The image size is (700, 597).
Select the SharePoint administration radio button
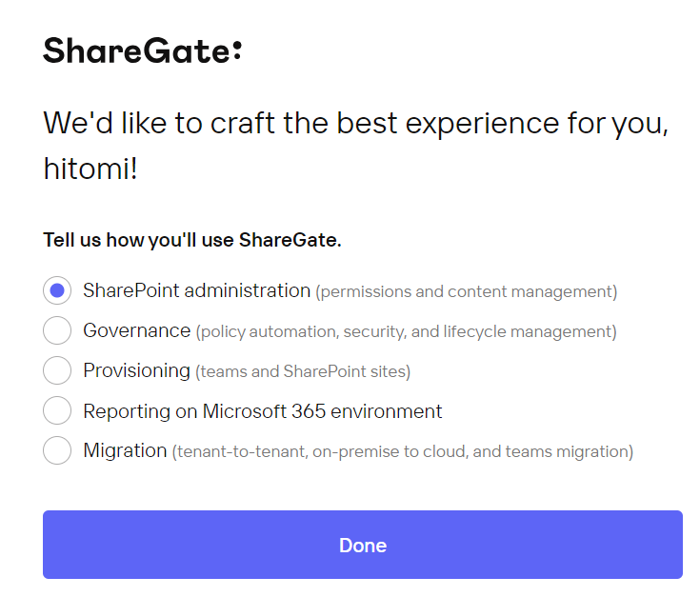point(57,290)
